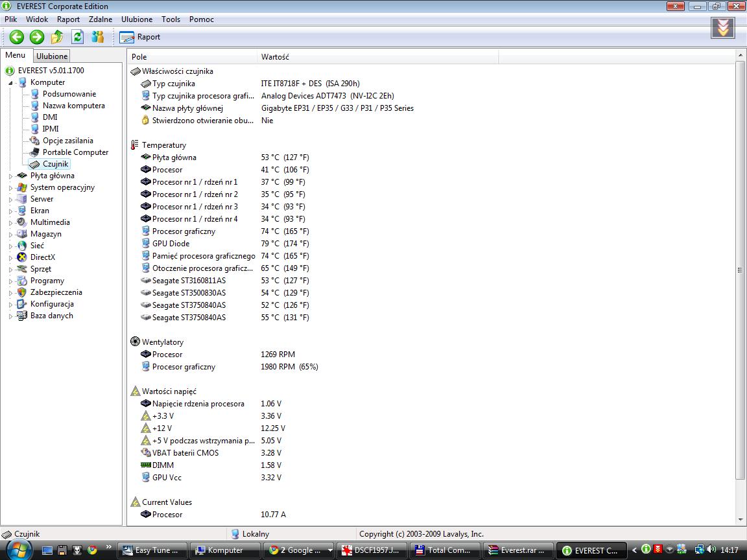Click scrollbar down arrow in details pane
The height and width of the screenshot is (560, 747).
(741, 520)
